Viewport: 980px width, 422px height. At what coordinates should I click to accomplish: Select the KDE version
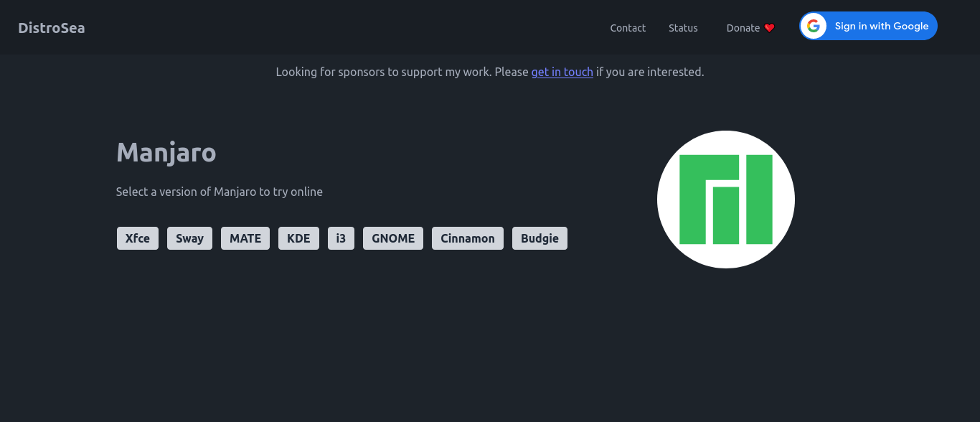[x=298, y=238]
